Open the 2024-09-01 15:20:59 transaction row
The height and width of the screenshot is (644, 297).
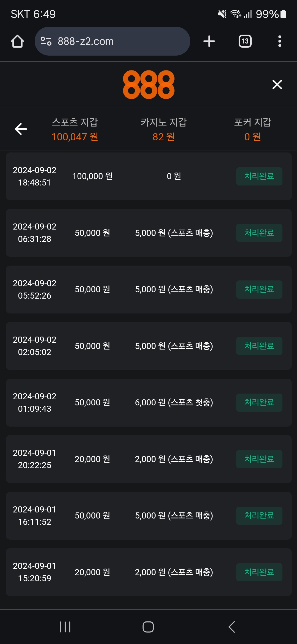148,572
